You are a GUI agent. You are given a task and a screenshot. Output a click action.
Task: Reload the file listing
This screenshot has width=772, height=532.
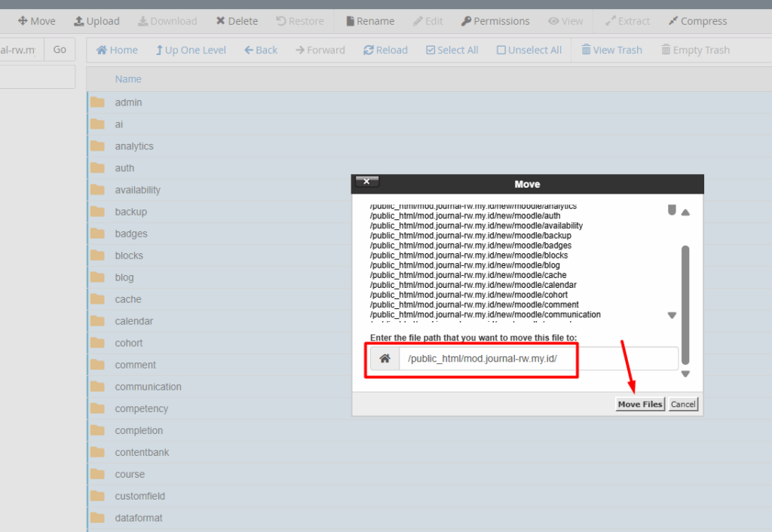(x=385, y=49)
